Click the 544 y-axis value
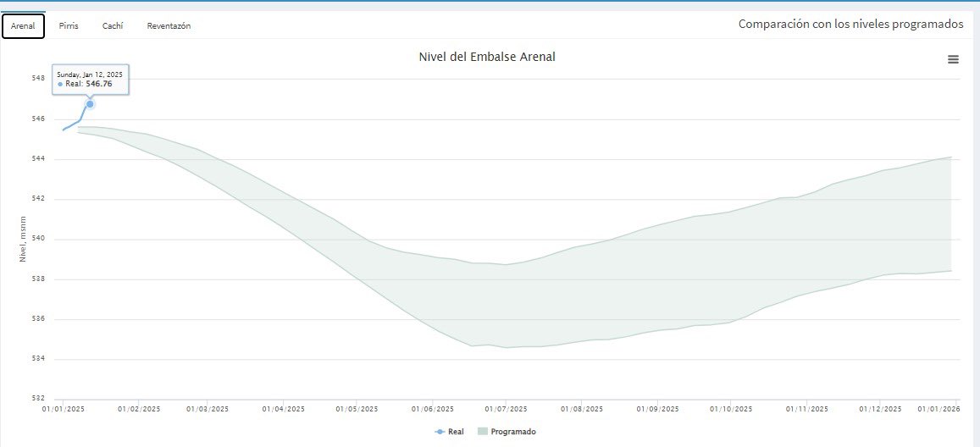The image size is (980, 447). pyautogui.click(x=37, y=158)
